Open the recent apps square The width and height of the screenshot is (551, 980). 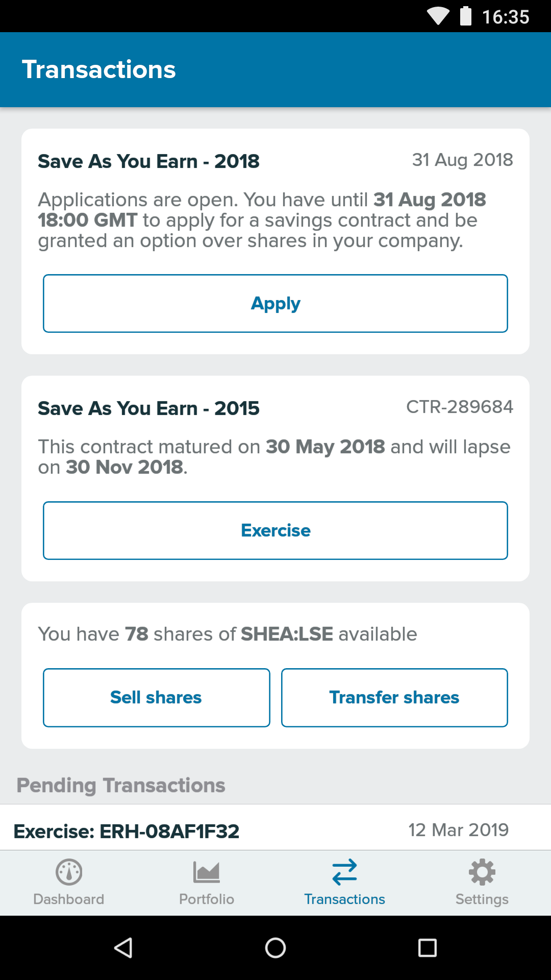[428, 948]
